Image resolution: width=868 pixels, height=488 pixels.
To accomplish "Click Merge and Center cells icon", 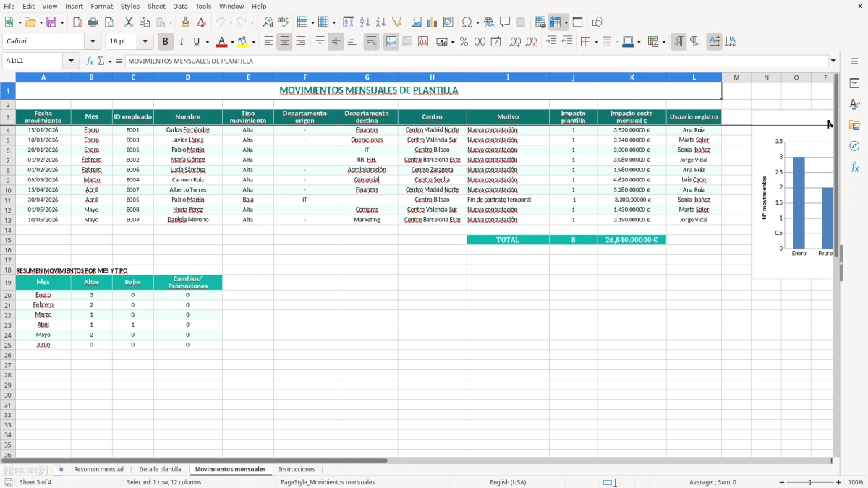I will pos(391,42).
